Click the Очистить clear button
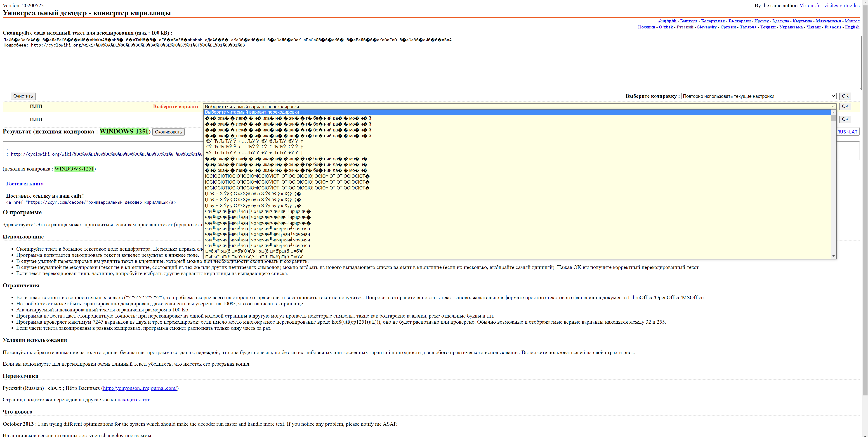 click(23, 96)
